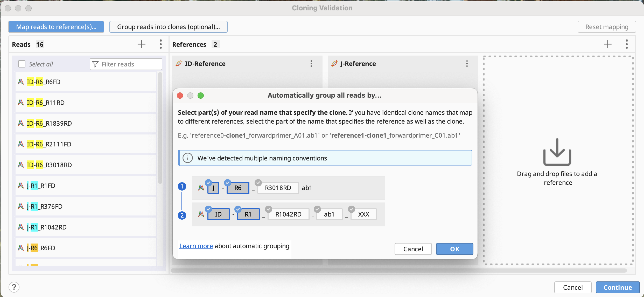Open Group reads into clones (optional)

click(168, 27)
